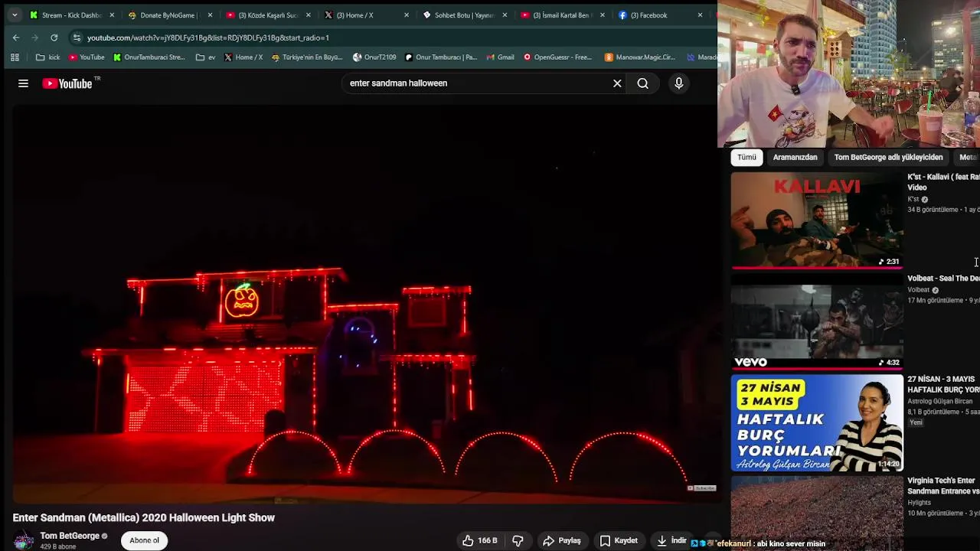Screen dimensions: 980x551
Task: Open the kick bookmark folder
Action: (47, 57)
